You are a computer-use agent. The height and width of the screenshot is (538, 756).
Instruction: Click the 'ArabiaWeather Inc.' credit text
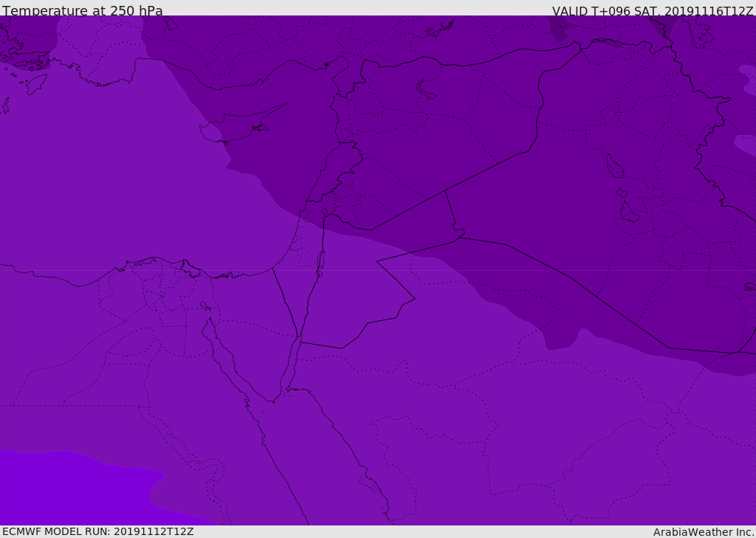coord(703,532)
